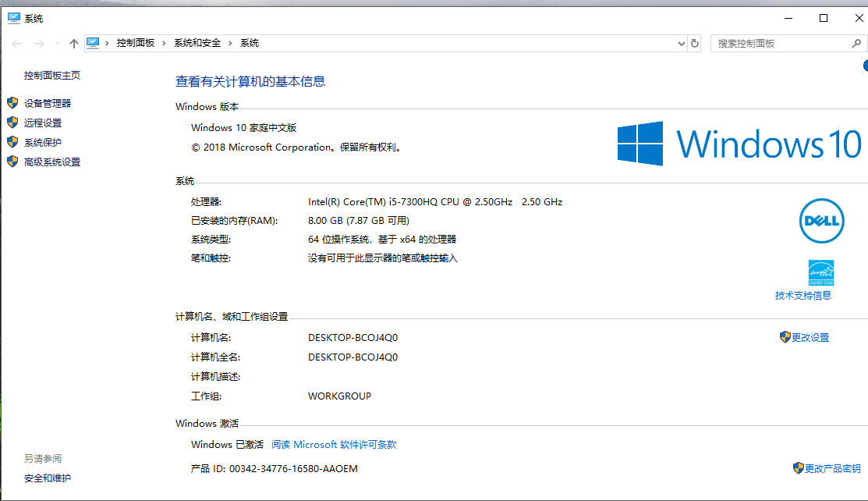Image resolution: width=868 pixels, height=501 pixels.
Task: Click 64 位操作系统 system type value
Action: pyautogui.click(x=382, y=240)
